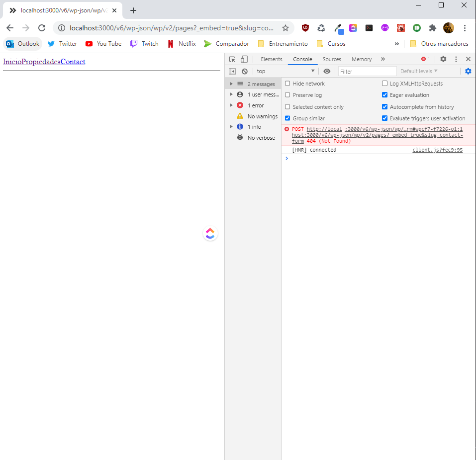Clear the console with the clear icon
The image size is (476, 460).
point(245,71)
